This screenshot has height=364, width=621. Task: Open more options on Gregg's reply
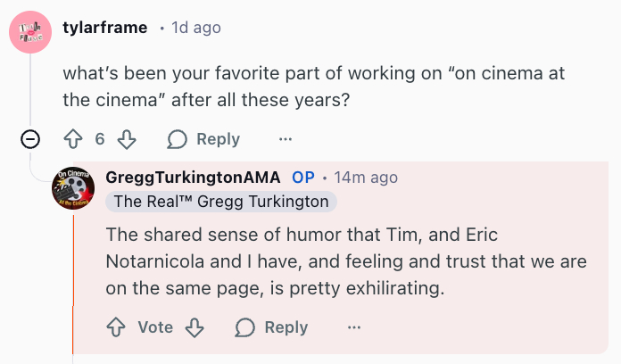tap(354, 327)
